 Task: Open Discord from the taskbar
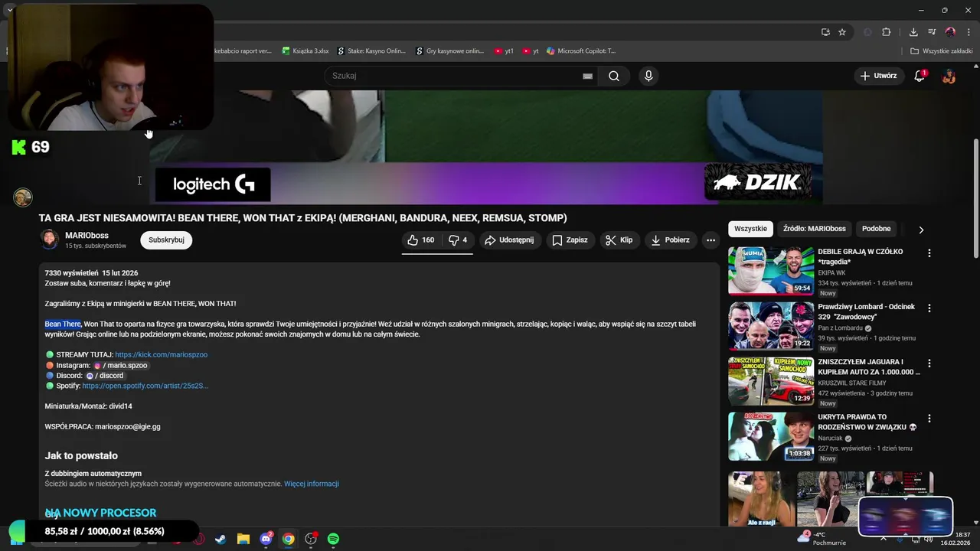266,539
